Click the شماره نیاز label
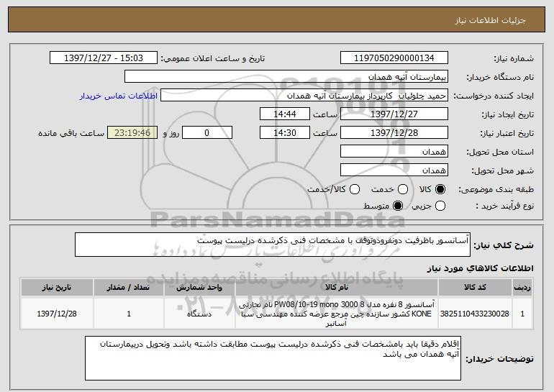Viewport: 554px width, 392px height. [514, 59]
